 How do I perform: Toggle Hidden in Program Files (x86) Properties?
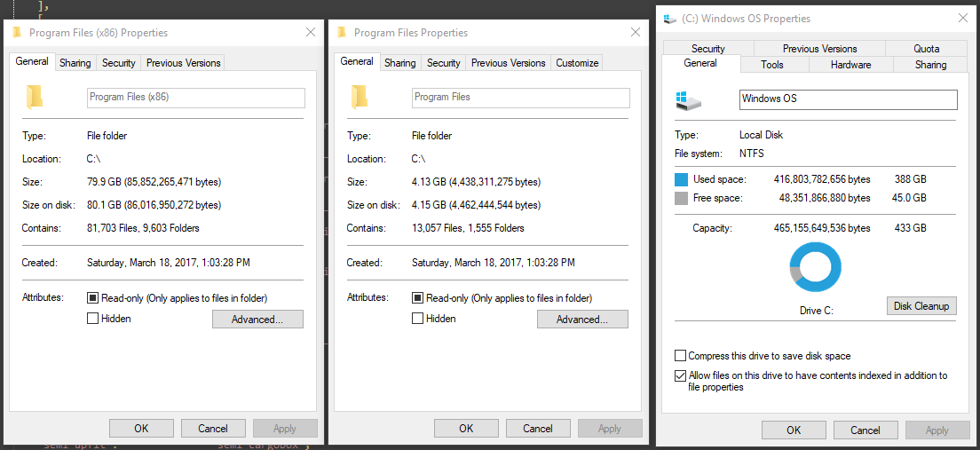tap(92, 318)
